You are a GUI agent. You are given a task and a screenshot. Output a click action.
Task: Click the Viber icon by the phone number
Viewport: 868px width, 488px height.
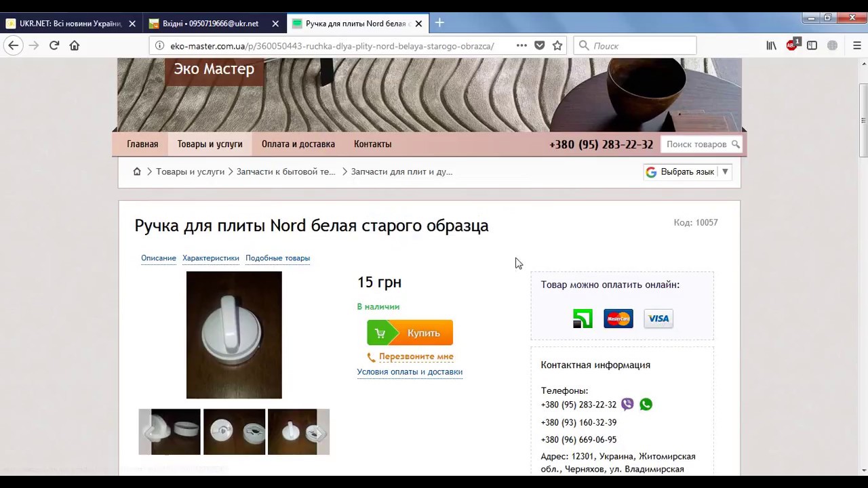click(x=627, y=404)
